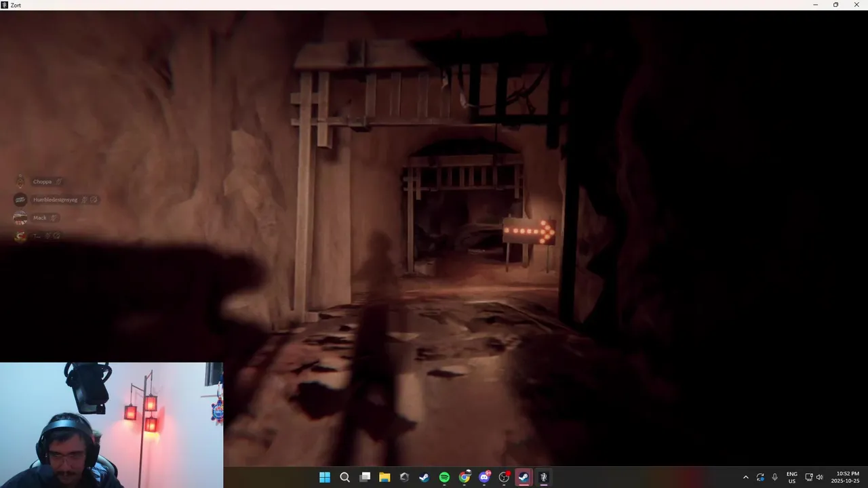Click the muted mic icon beside Humbledesignsyeg

(x=84, y=200)
